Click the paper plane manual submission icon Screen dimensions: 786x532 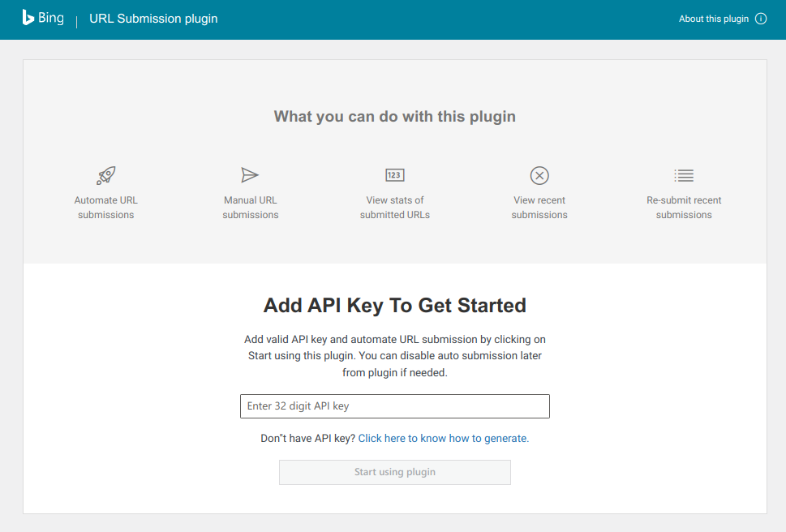250,175
